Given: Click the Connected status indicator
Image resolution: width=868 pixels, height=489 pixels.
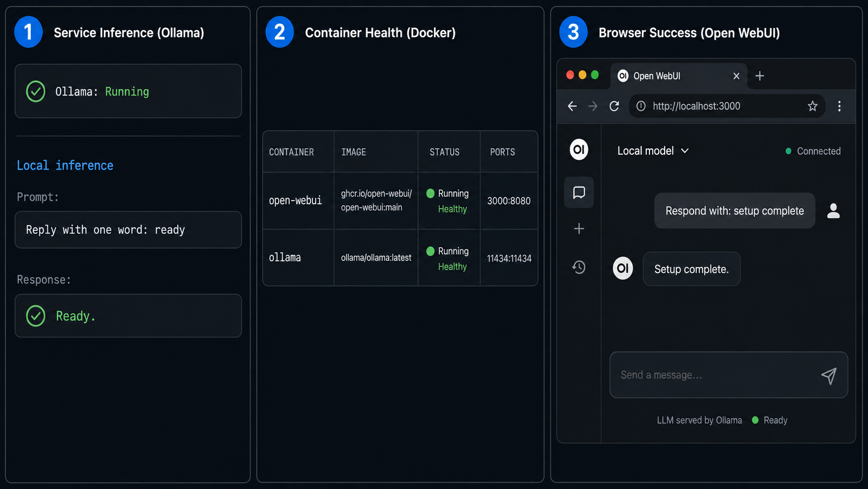Looking at the screenshot, I should (x=812, y=151).
